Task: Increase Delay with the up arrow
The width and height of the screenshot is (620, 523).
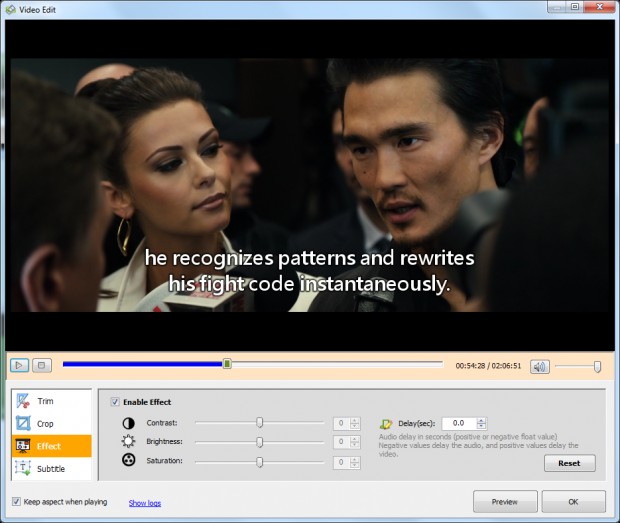Action: coord(481,420)
